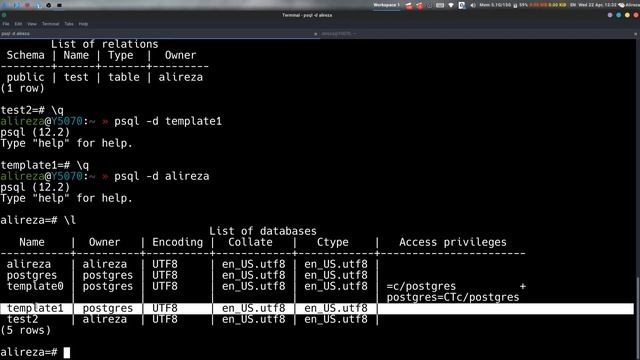Launch the terminal icon in the top panel

[x=59, y=5]
